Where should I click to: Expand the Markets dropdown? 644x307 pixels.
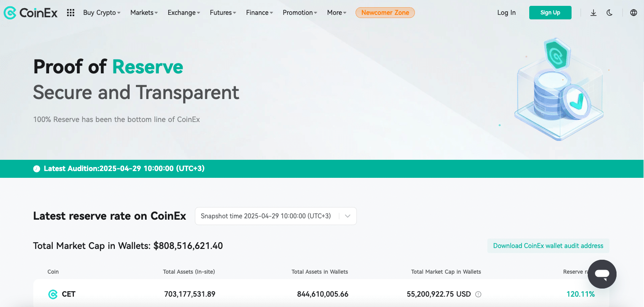pyautogui.click(x=144, y=13)
